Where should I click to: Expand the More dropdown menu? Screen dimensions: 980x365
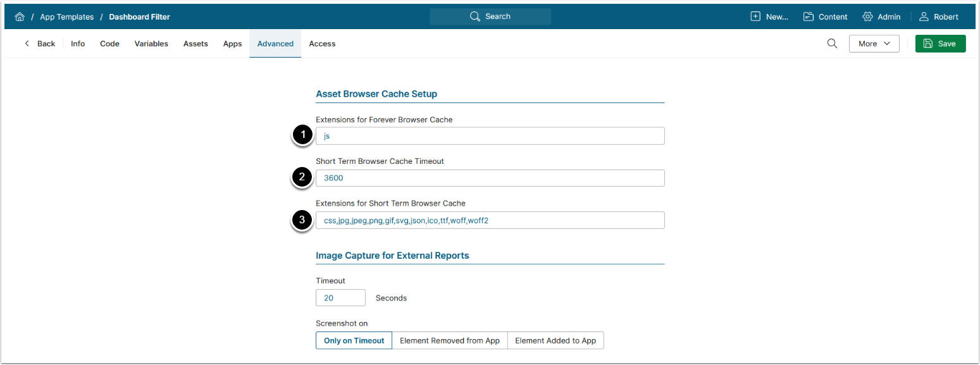pyautogui.click(x=874, y=44)
